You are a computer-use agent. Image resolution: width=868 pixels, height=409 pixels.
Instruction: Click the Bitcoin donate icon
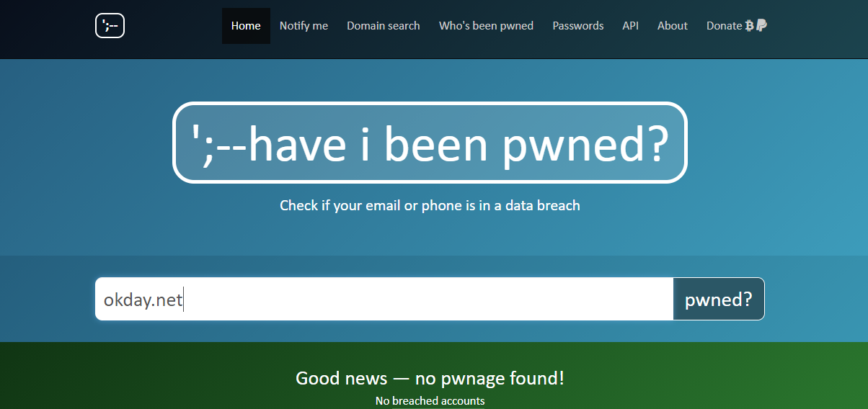(750, 26)
